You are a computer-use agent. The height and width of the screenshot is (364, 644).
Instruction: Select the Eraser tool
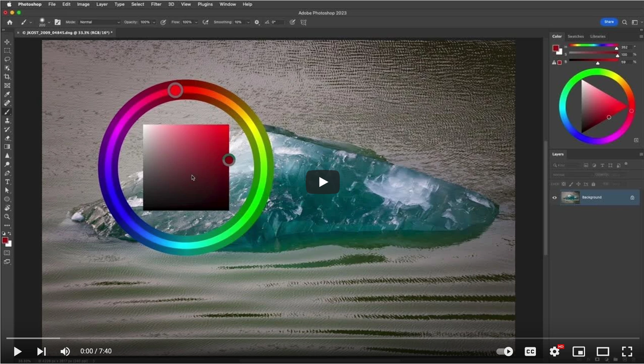pos(7,138)
